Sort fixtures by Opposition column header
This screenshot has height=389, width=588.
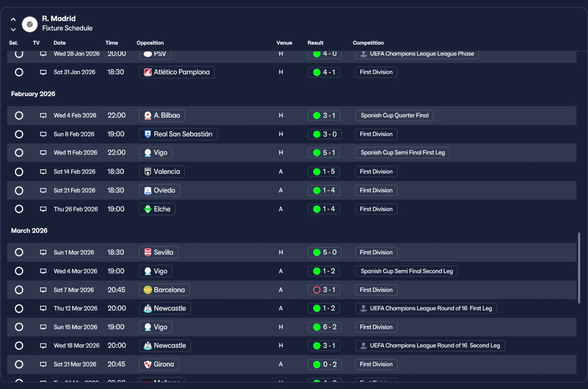[x=150, y=43]
